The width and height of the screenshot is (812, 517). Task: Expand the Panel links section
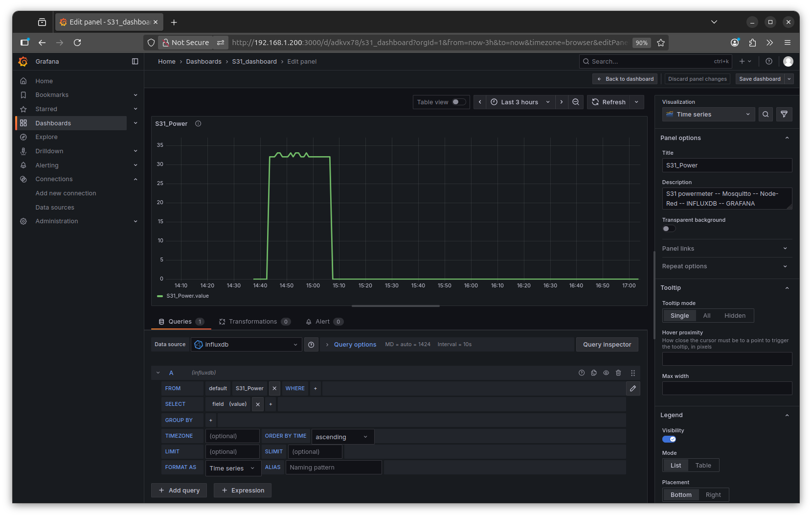click(x=726, y=248)
